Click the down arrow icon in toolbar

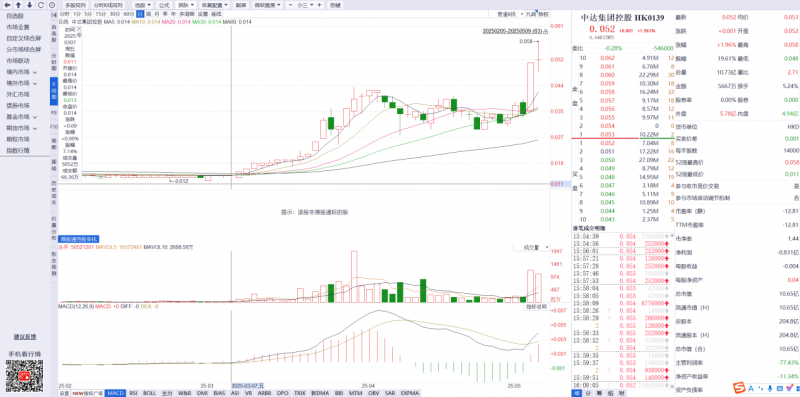coord(29,5)
